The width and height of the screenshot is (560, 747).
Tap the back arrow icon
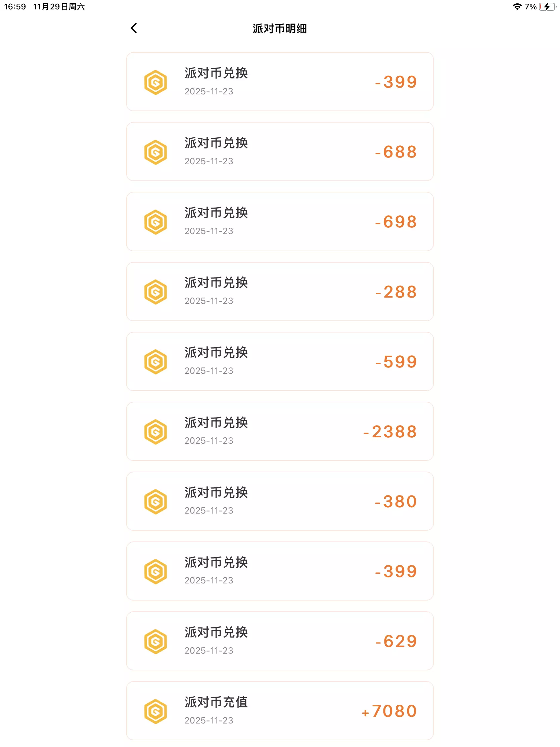[x=134, y=28]
